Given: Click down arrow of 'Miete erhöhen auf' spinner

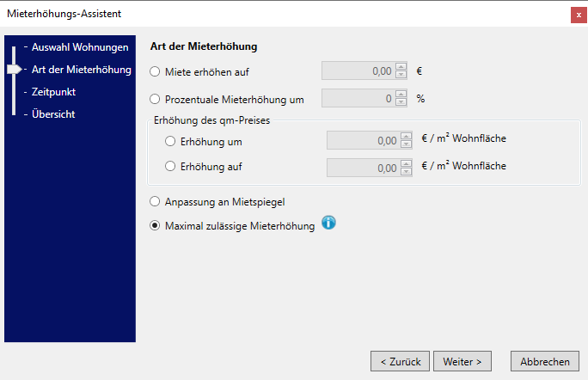Looking at the screenshot, I should pos(401,76).
